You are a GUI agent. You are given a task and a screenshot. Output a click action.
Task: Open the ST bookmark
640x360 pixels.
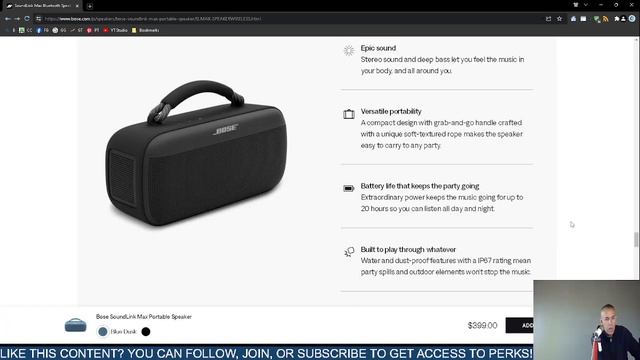tap(76, 30)
